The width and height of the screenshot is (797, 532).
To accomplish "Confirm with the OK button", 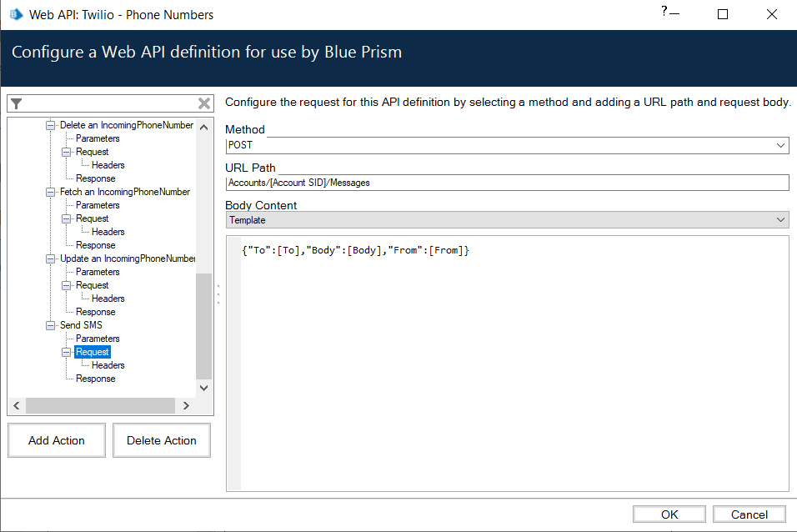I will point(669,514).
